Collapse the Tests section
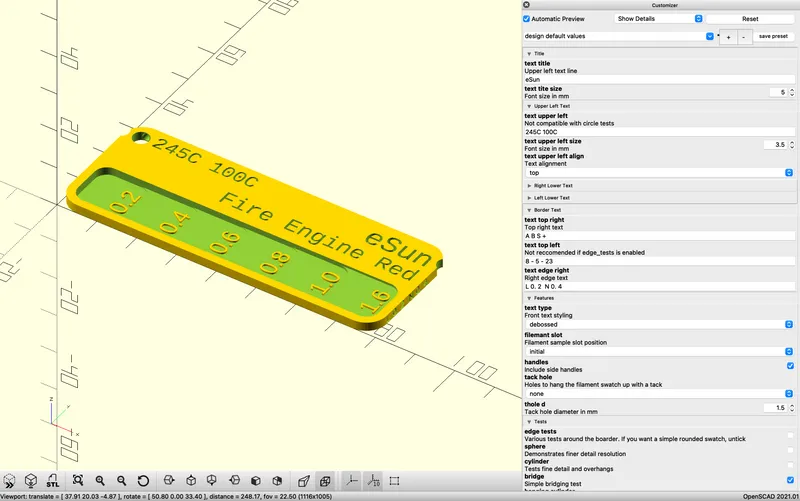 pyautogui.click(x=529, y=422)
